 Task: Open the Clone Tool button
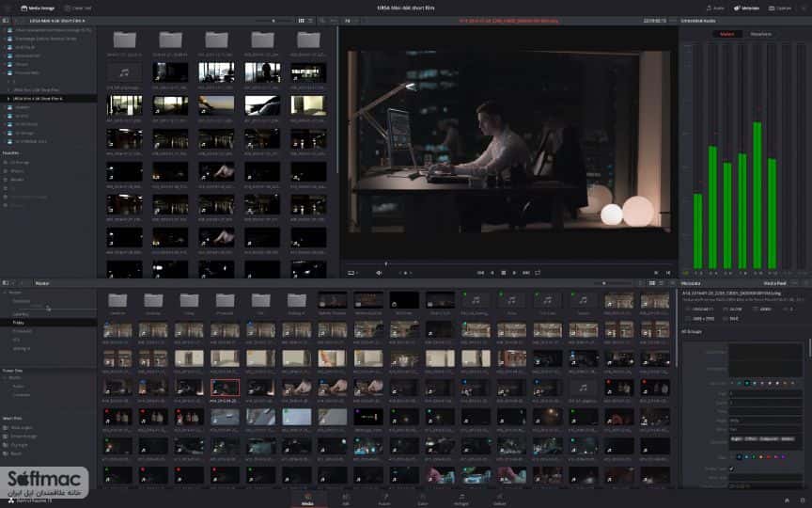(x=78, y=8)
